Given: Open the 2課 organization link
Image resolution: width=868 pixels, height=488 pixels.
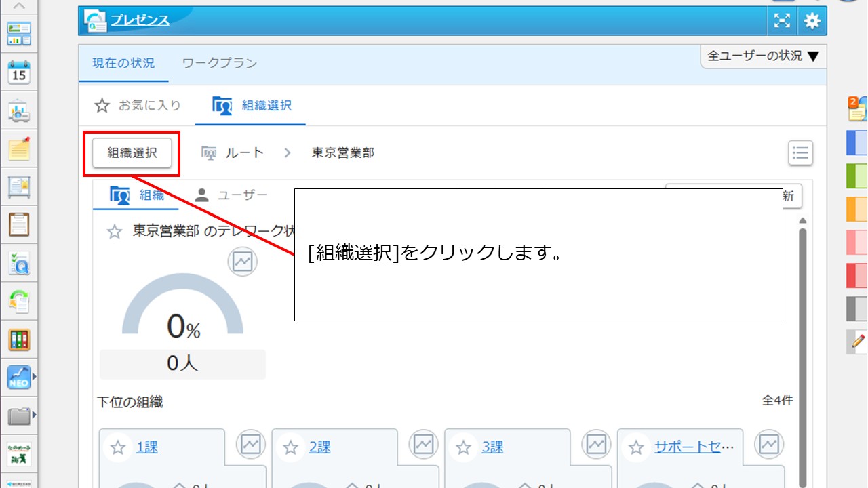Looking at the screenshot, I should pyautogui.click(x=319, y=447).
